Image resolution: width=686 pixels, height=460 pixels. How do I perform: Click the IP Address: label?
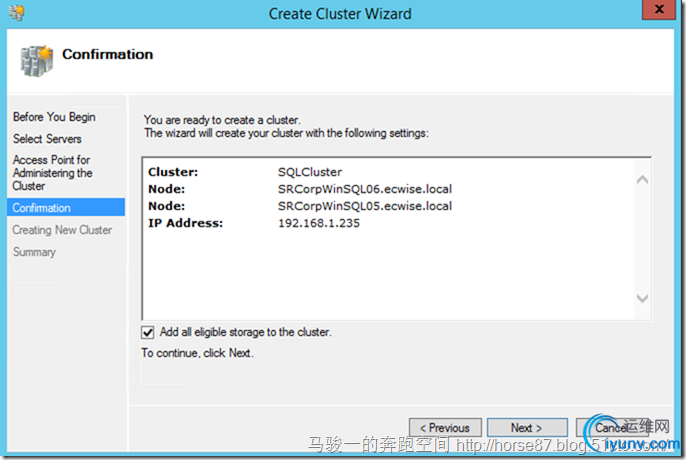(186, 223)
